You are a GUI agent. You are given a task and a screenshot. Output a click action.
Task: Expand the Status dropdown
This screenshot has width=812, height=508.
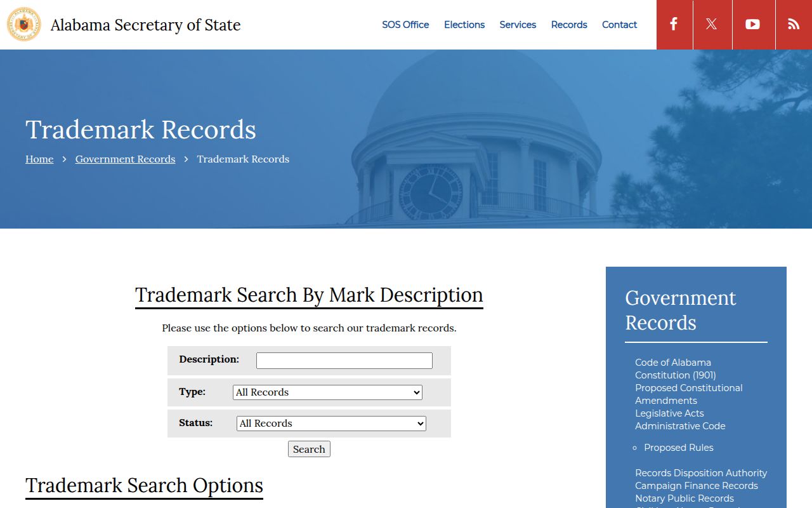pos(331,424)
